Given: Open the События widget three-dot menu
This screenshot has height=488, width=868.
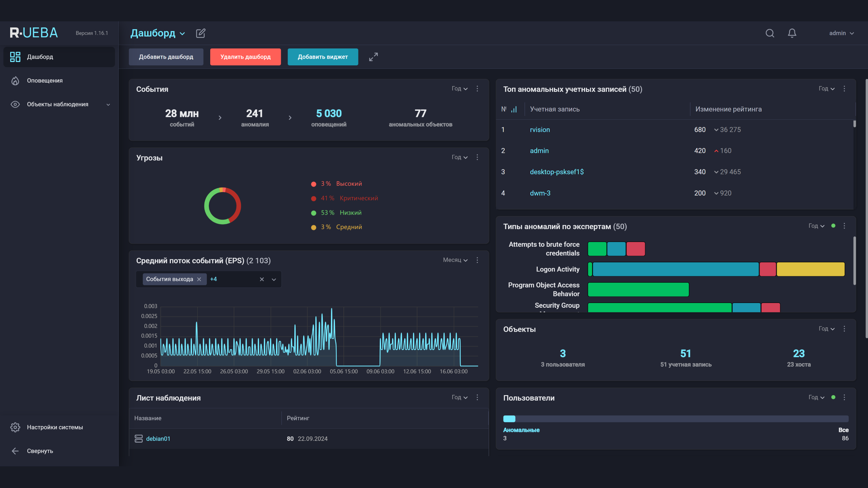Looking at the screenshot, I should [x=477, y=88].
